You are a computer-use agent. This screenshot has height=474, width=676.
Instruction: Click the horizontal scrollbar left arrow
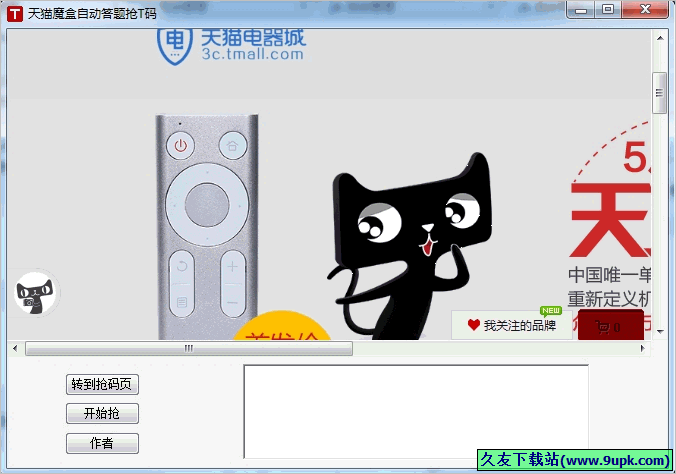click(16, 348)
